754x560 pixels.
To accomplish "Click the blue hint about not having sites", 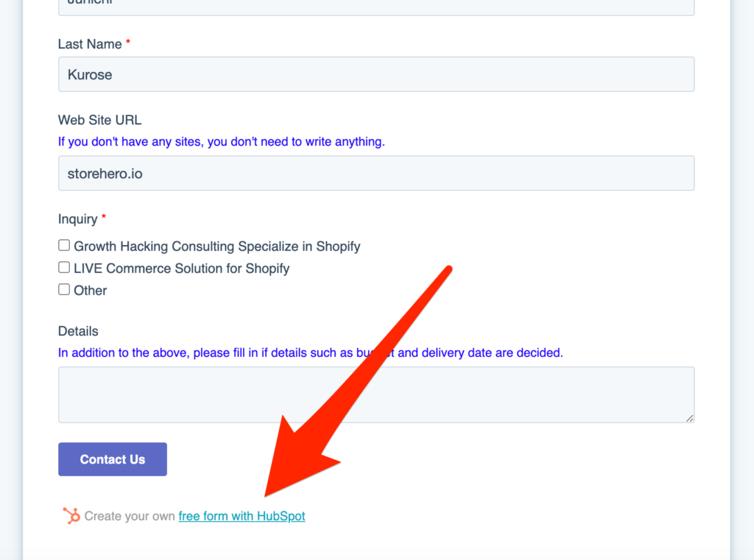I will tap(221, 142).
